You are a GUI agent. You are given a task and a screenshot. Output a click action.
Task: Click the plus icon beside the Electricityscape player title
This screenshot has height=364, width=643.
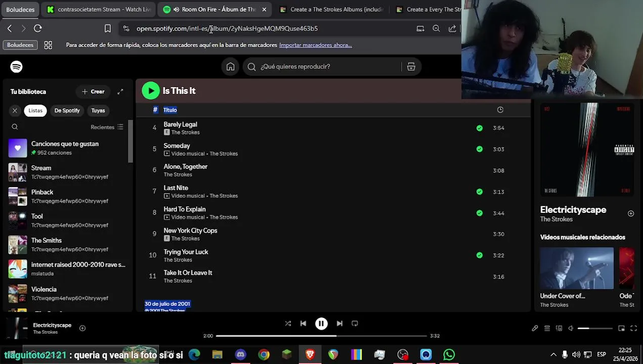[82, 328]
